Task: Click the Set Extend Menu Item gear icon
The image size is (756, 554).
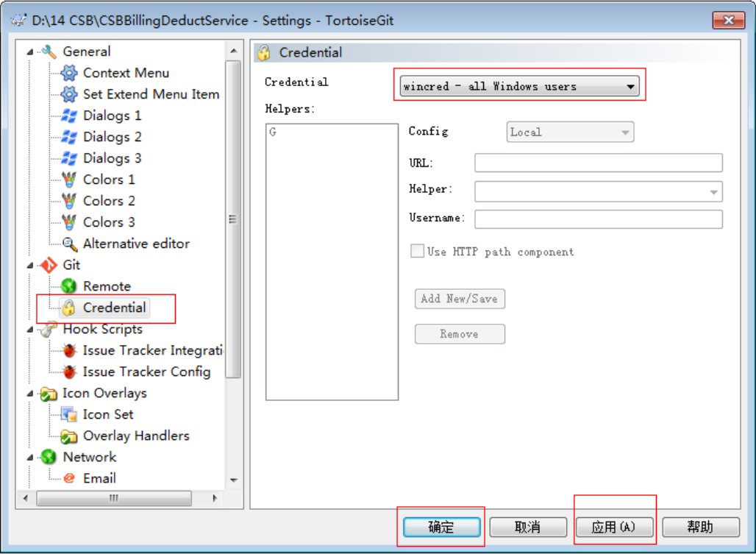Action: point(69,94)
